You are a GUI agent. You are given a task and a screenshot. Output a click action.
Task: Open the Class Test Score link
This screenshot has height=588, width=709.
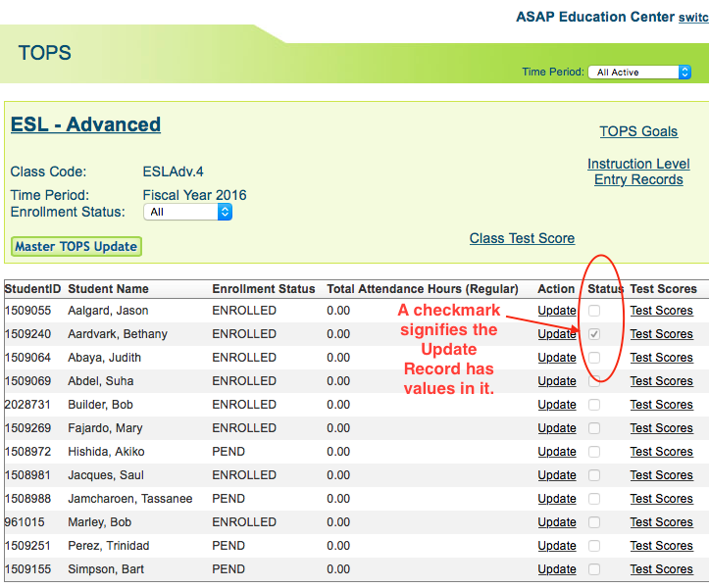pyautogui.click(x=522, y=238)
